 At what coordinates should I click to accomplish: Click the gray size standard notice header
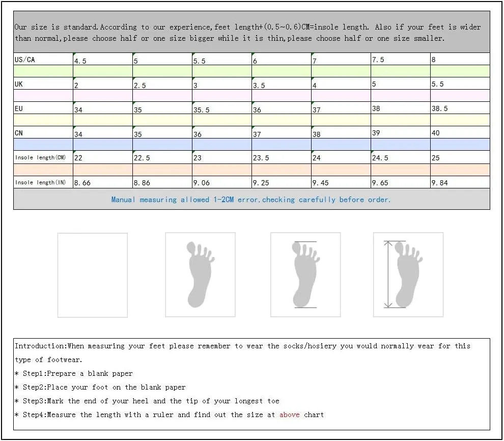[x=251, y=32]
